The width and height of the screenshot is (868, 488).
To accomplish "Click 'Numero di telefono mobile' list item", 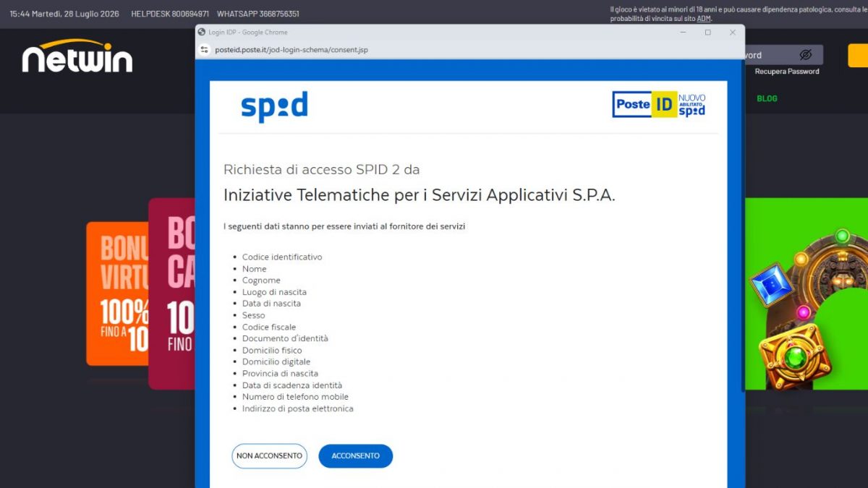I will [295, 397].
